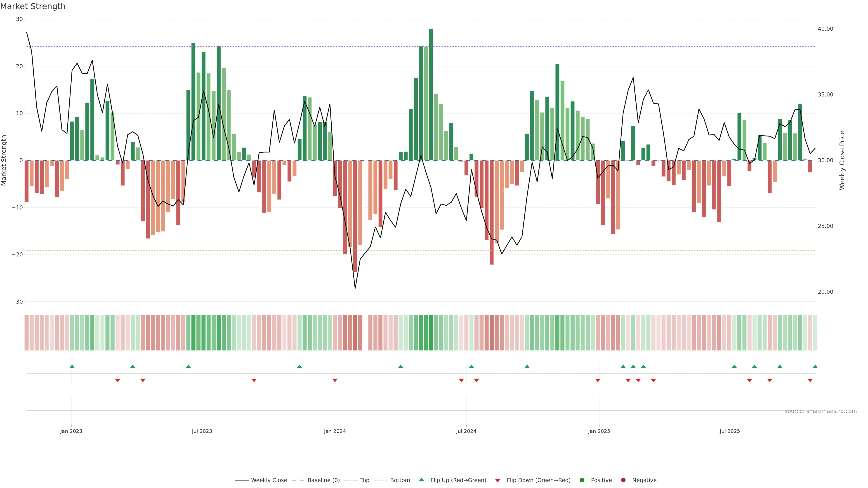Click the first green Flip Up marker near Jan 2023
The width and height of the screenshot is (868, 488).
(72, 366)
